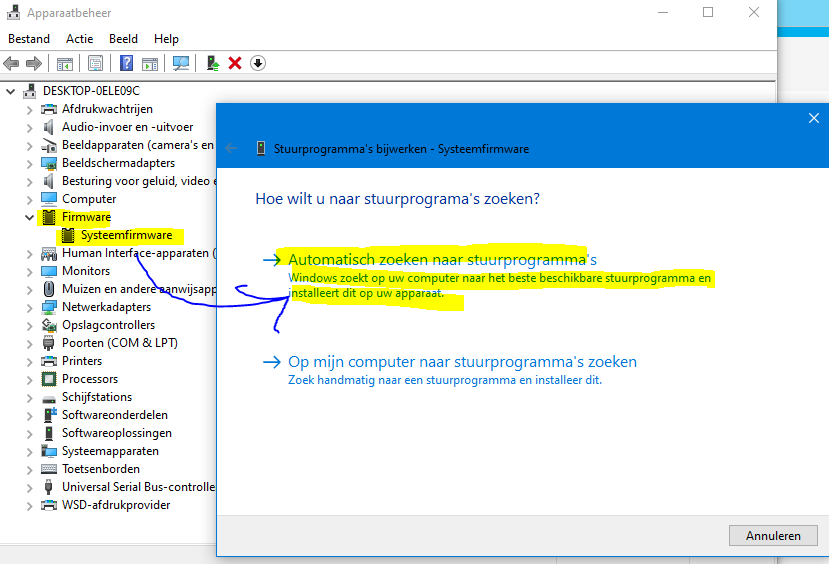Click the show/hide console tree icon
This screenshot has width=829, height=564.
65,63
